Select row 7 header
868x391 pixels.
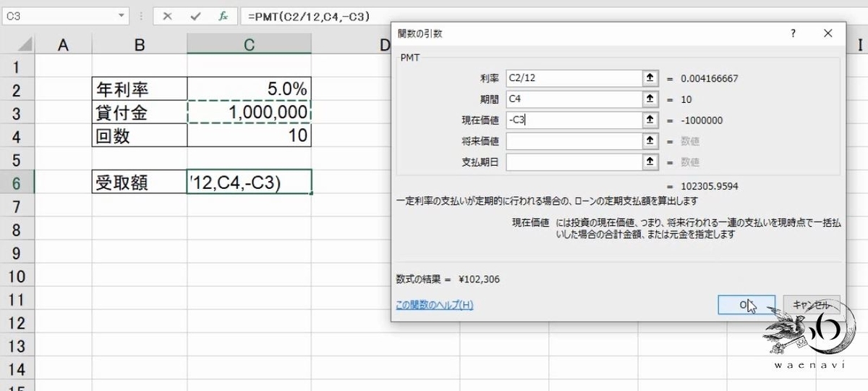17,206
